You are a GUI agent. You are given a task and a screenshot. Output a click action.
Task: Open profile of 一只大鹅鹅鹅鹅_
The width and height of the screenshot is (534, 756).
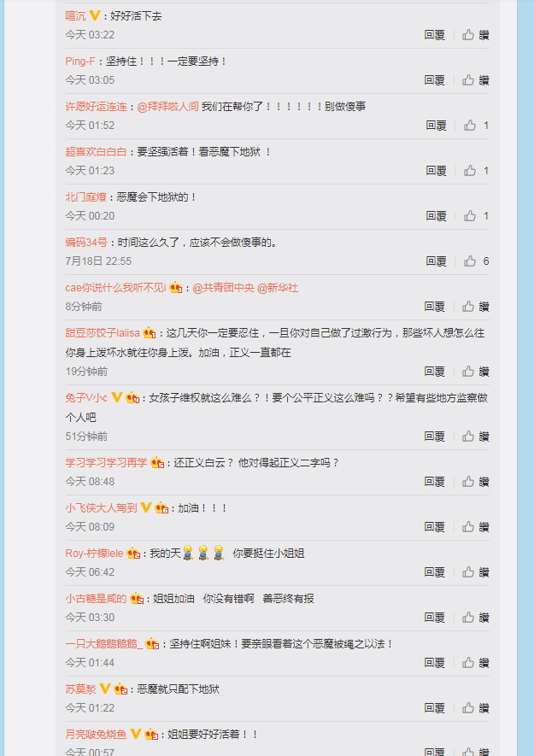tap(104, 643)
